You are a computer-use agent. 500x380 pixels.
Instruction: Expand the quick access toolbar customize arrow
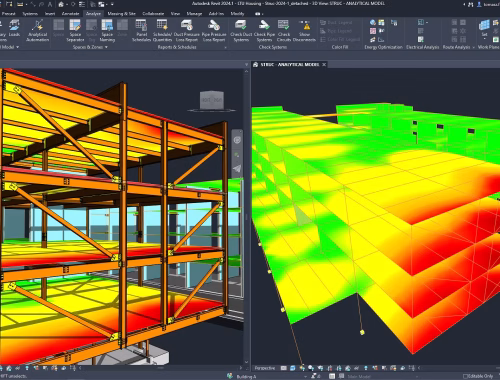[x=112, y=4]
